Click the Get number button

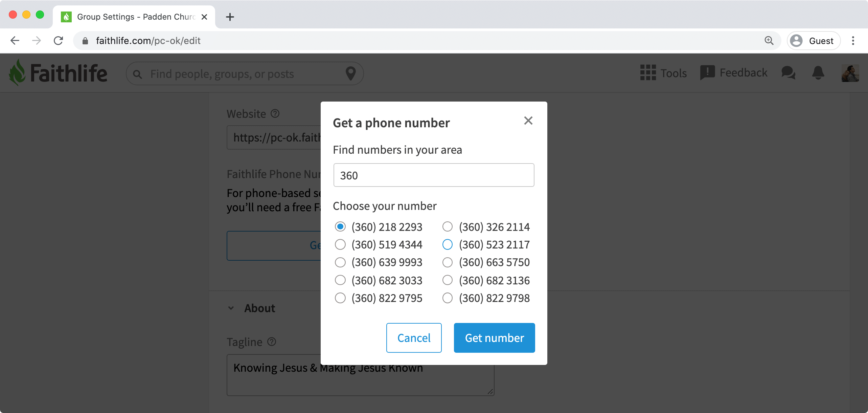[494, 338]
